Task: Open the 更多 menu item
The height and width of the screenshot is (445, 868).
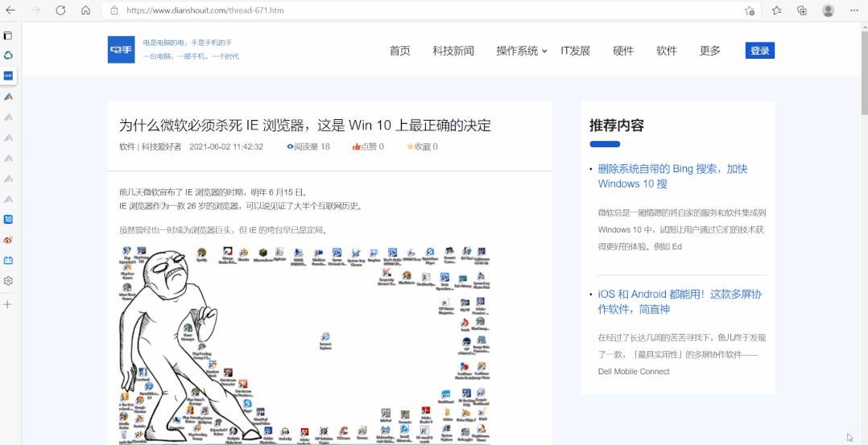Action: pos(709,51)
